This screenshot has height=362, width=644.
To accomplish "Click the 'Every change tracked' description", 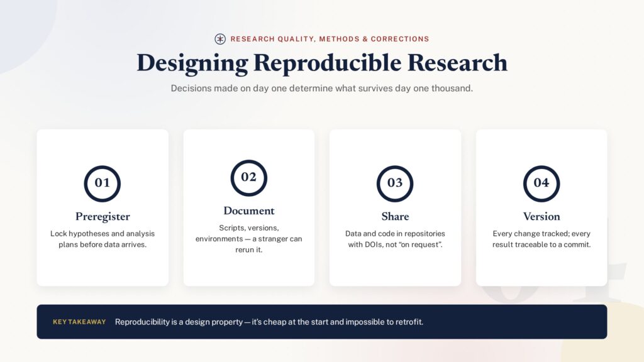I will [x=541, y=239].
